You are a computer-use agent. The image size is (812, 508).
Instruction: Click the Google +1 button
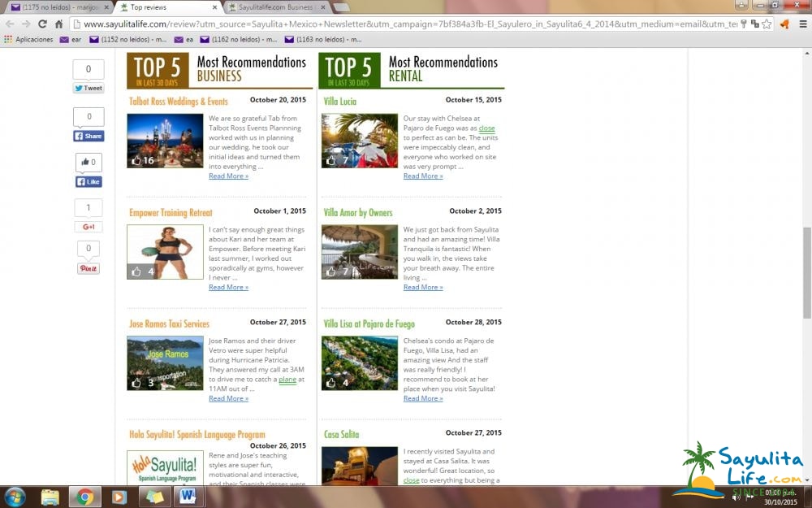pos(89,227)
